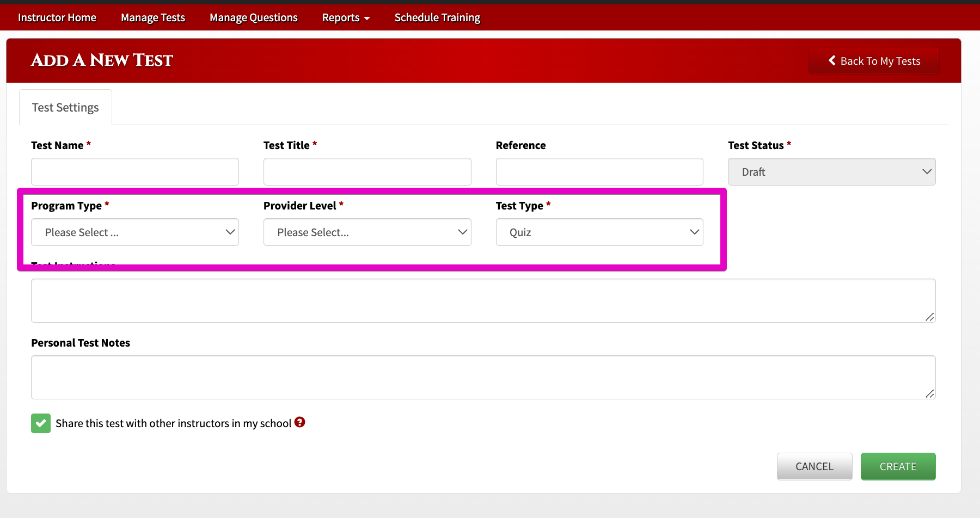Navigate to Instructor Home

(57, 17)
